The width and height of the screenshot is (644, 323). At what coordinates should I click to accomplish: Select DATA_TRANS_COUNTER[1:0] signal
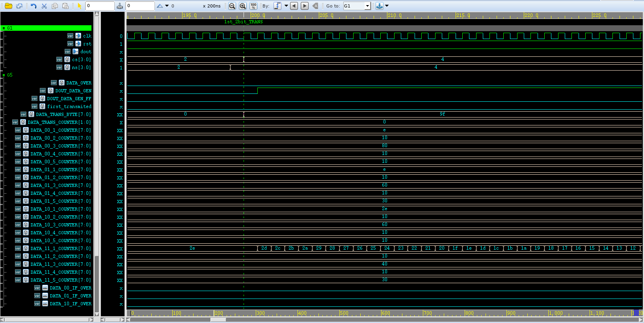(x=59, y=122)
